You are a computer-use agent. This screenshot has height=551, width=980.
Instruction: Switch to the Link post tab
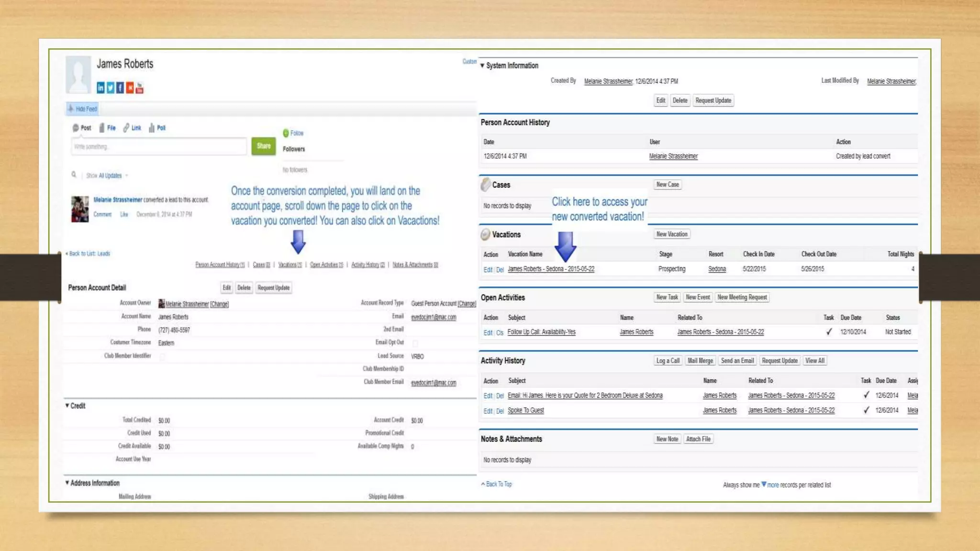[x=133, y=128]
